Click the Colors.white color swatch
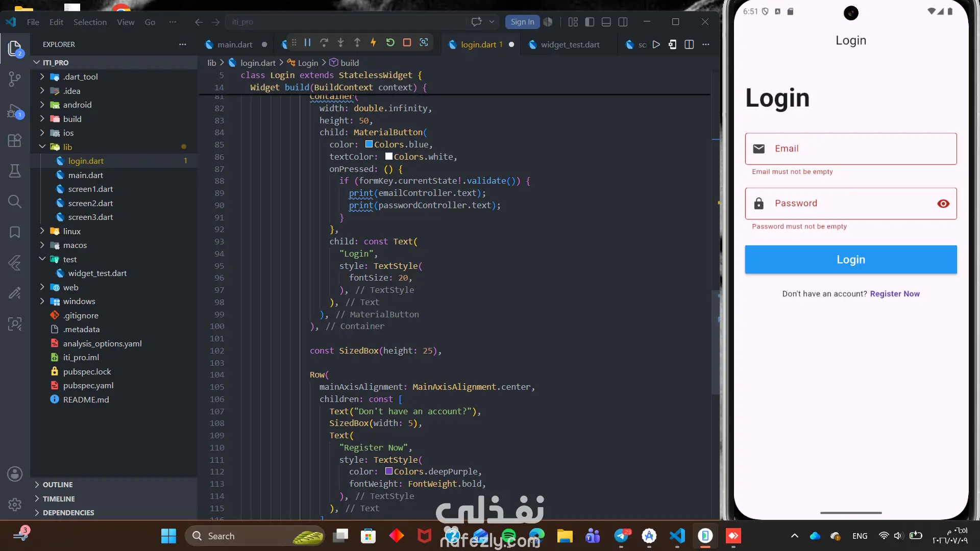This screenshot has height=551, width=980. click(x=389, y=157)
